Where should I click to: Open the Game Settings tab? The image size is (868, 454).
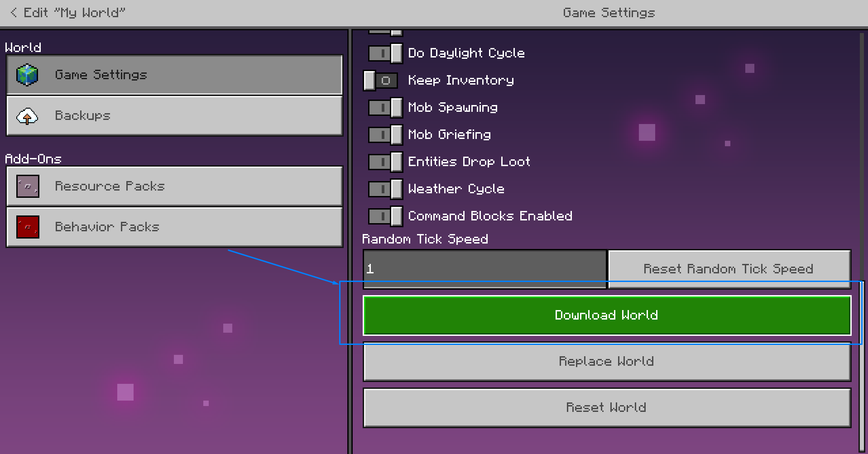coord(174,75)
